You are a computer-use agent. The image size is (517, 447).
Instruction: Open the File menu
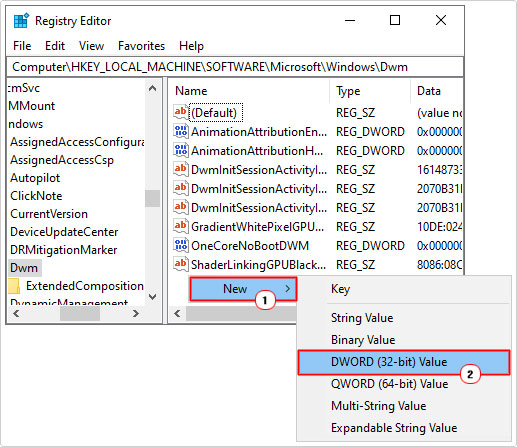point(22,46)
